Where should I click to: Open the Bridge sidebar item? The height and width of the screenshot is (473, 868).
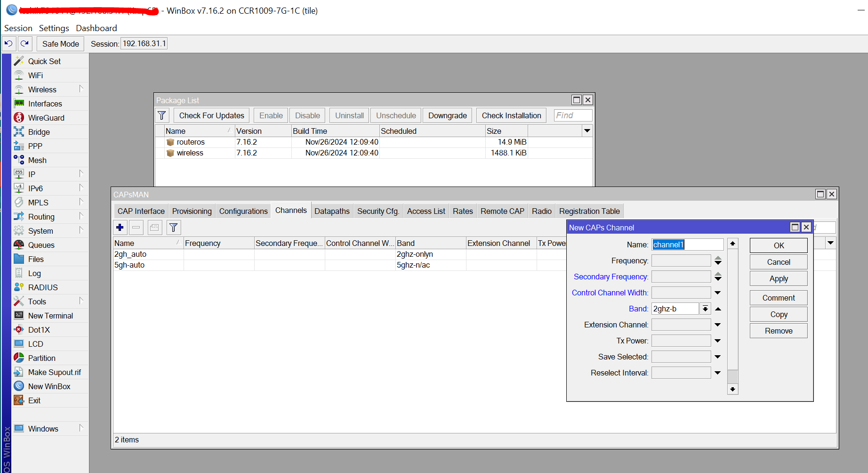pos(39,132)
